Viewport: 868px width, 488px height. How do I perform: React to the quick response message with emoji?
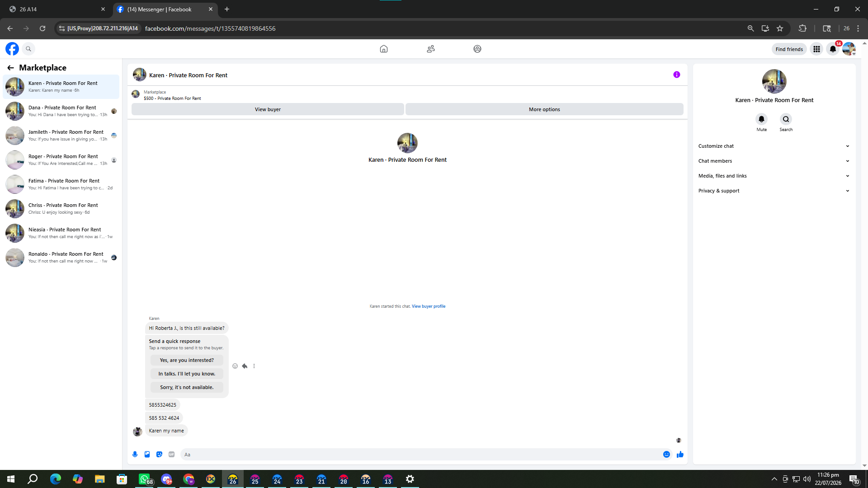click(x=235, y=366)
